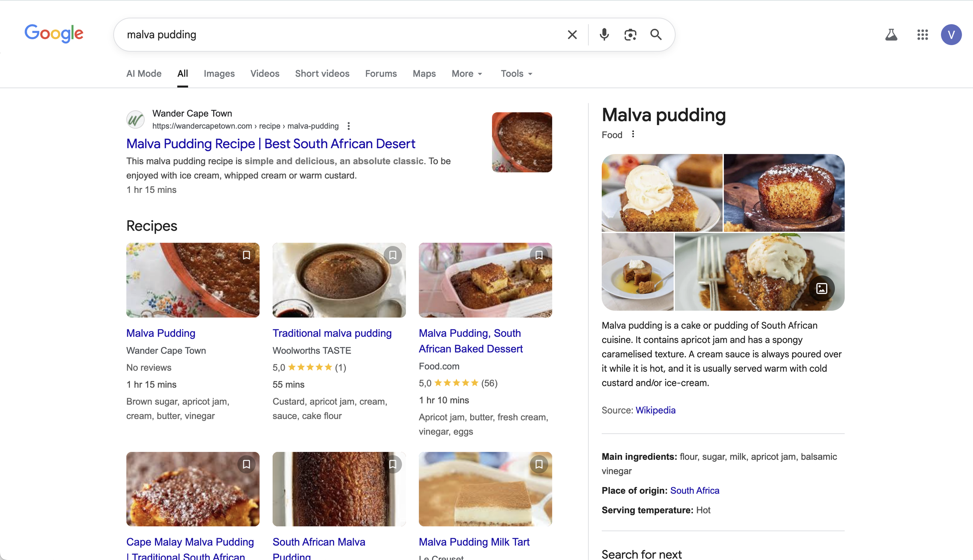Open the Maps tab
The image size is (973, 560).
tap(424, 73)
